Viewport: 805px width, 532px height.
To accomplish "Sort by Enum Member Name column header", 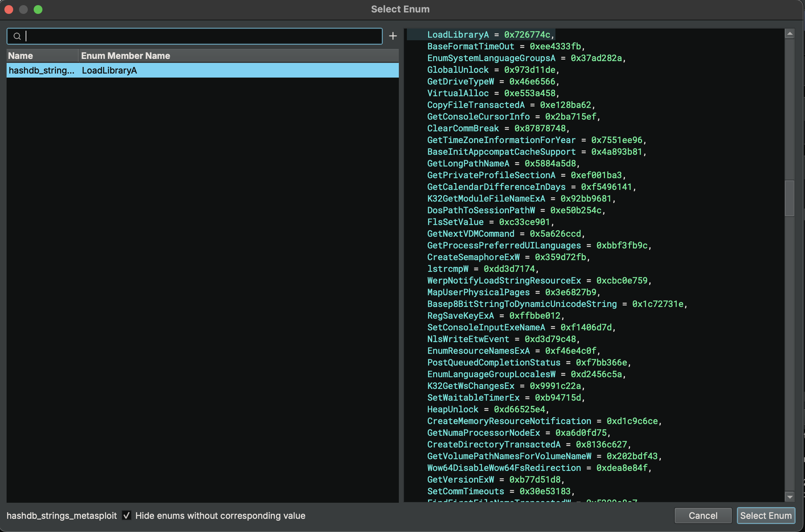I will tap(239, 56).
